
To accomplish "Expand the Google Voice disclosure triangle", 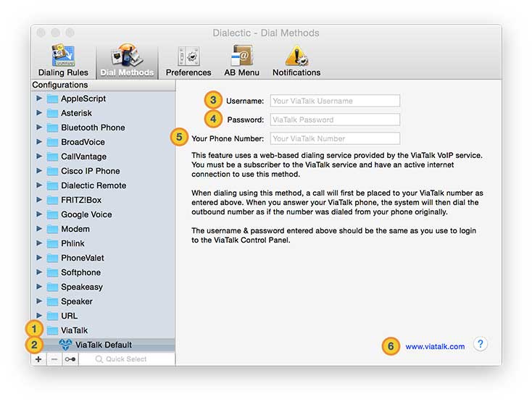I will click(x=39, y=214).
